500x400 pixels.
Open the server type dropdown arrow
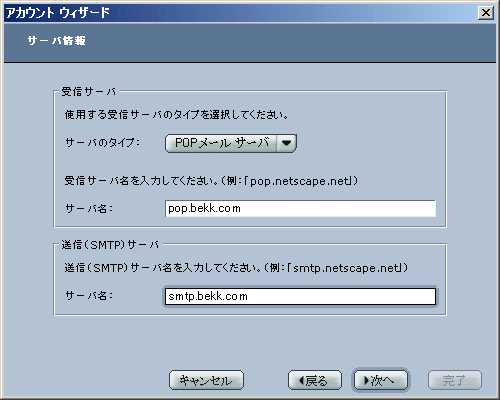coord(286,143)
